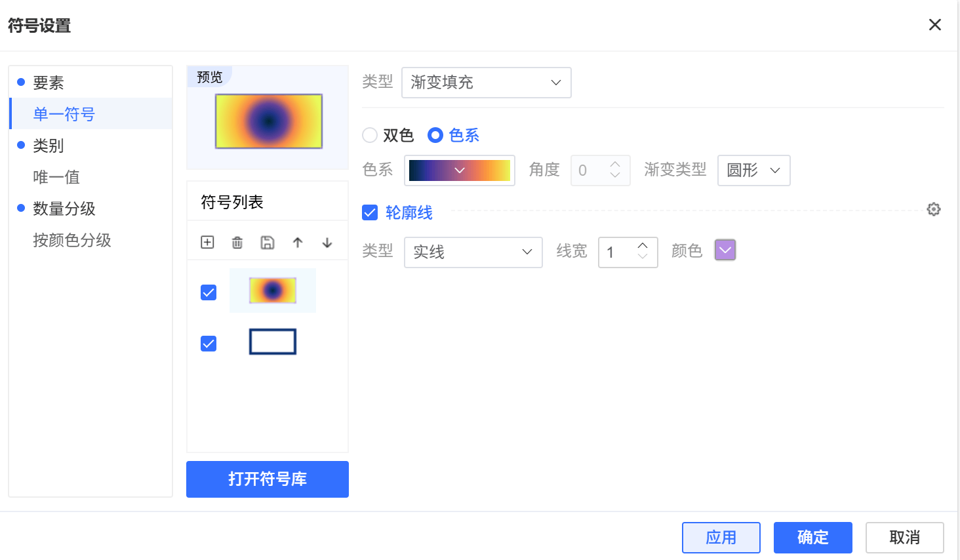Uncheck the gradient fill layer checkbox

coord(209,292)
